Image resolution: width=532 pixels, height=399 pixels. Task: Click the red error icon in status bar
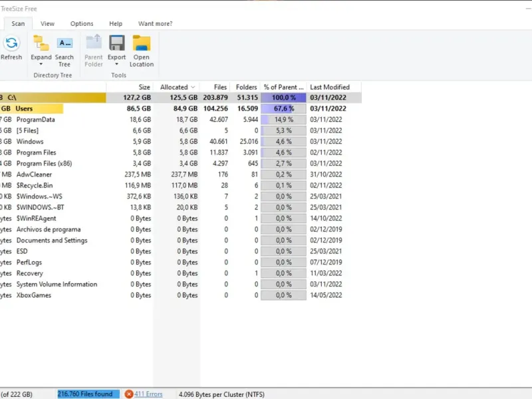coord(128,394)
